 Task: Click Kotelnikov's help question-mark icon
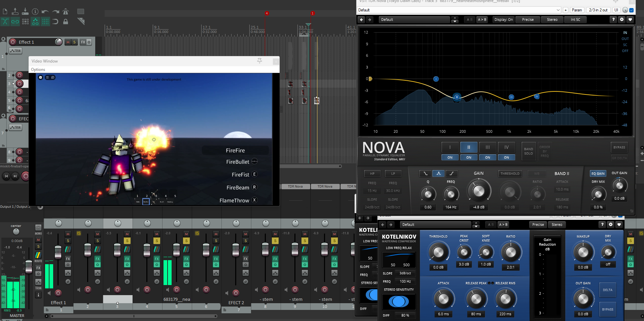tap(602, 225)
